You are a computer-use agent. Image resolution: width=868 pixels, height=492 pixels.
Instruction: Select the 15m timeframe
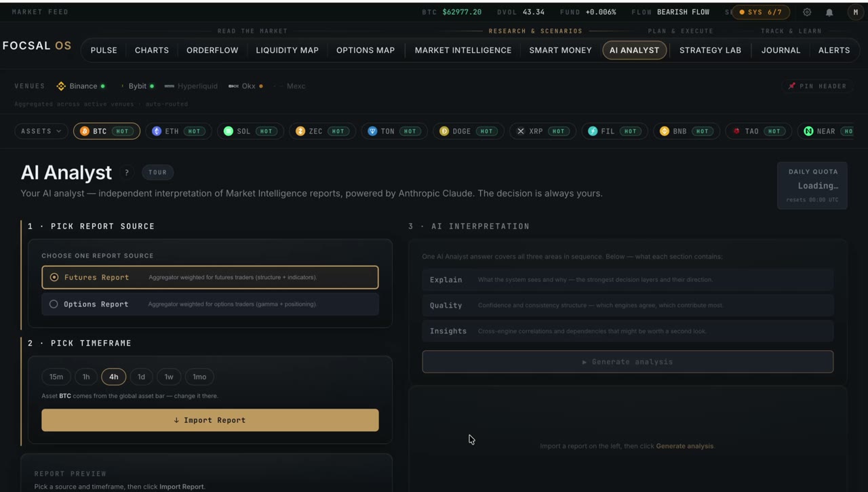point(56,377)
